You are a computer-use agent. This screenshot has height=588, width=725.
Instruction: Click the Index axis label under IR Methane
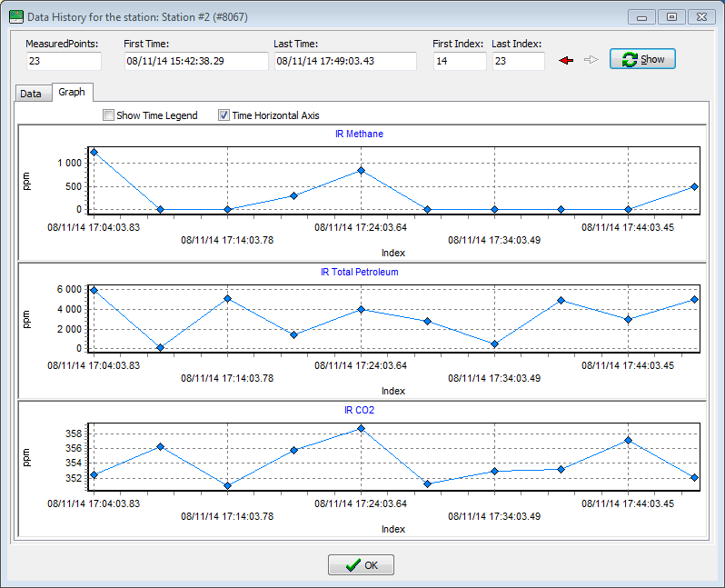pyautogui.click(x=393, y=253)
